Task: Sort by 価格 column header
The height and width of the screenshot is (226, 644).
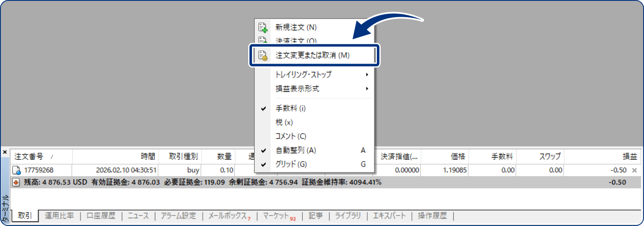Action: (x=445, y=157)
